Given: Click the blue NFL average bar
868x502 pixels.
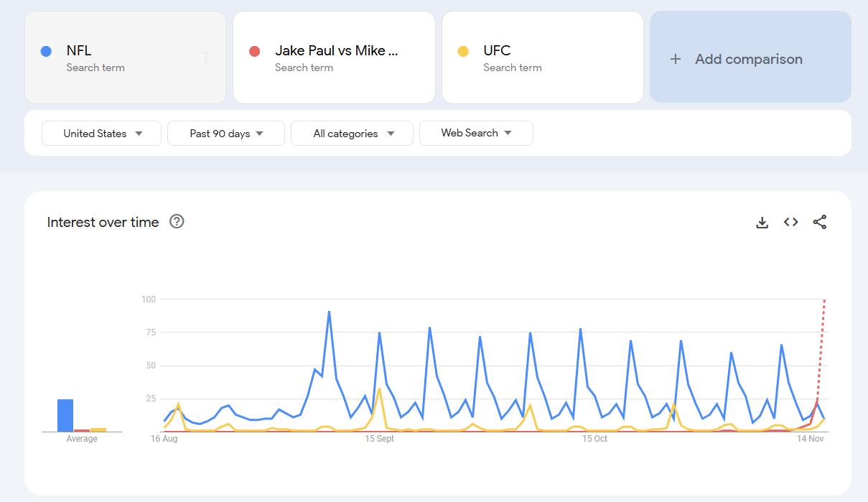Looking at the screenshot, I should pos(65,415).
